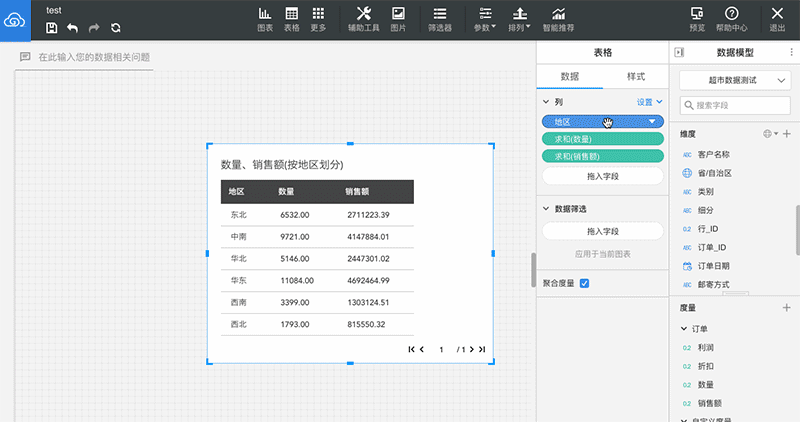Save the dashboard with the floppy icon
The width and height of the screenshot is (800, 422).
[x=52, y=28]
